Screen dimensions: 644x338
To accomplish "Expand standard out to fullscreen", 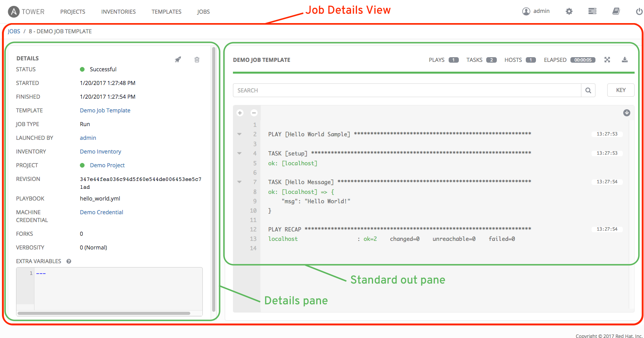I will (607, 60).
